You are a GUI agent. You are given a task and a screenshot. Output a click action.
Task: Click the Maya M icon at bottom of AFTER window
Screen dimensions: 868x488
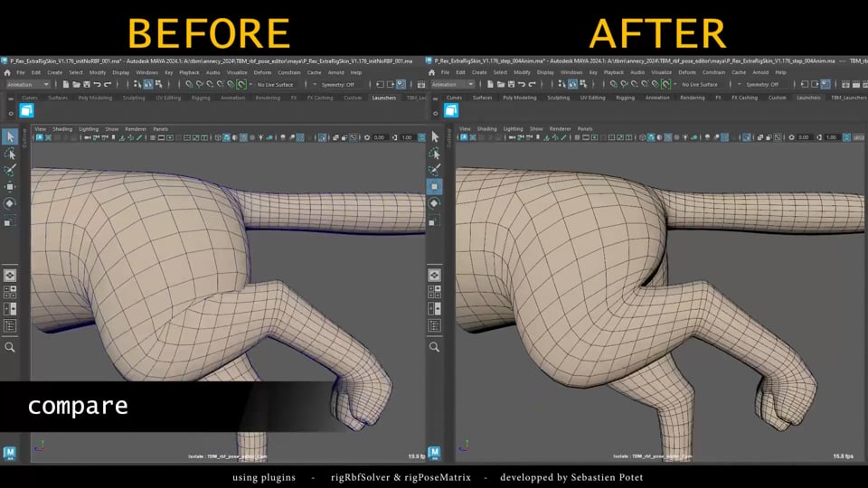(x=434, y=453)
